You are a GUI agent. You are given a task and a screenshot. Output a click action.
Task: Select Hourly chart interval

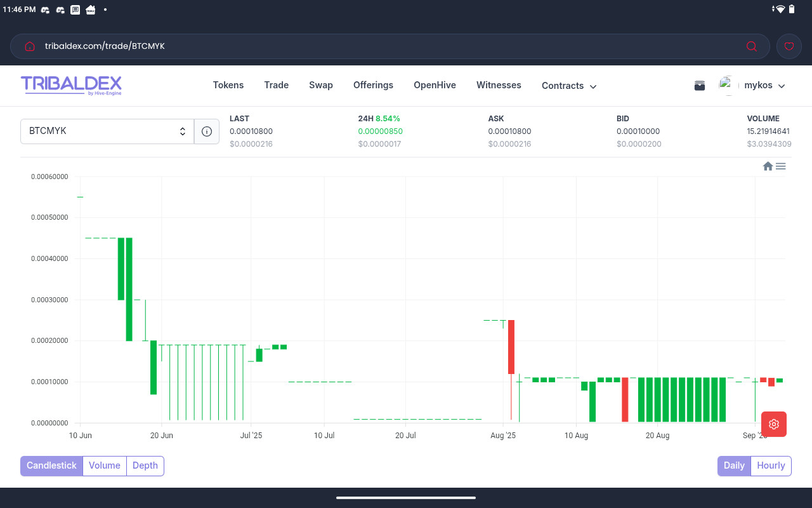point(771,465)
